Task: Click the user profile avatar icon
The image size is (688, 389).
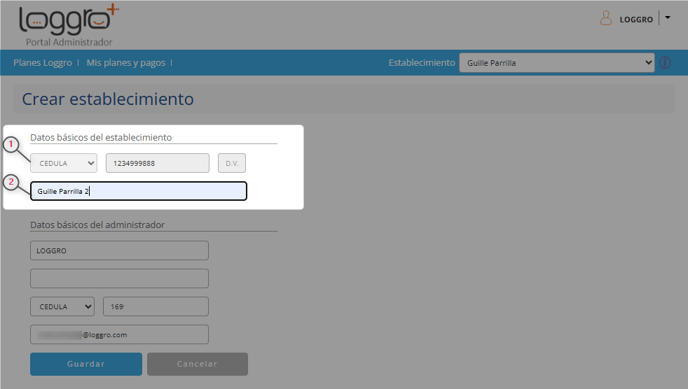Action: coord(606,18)
